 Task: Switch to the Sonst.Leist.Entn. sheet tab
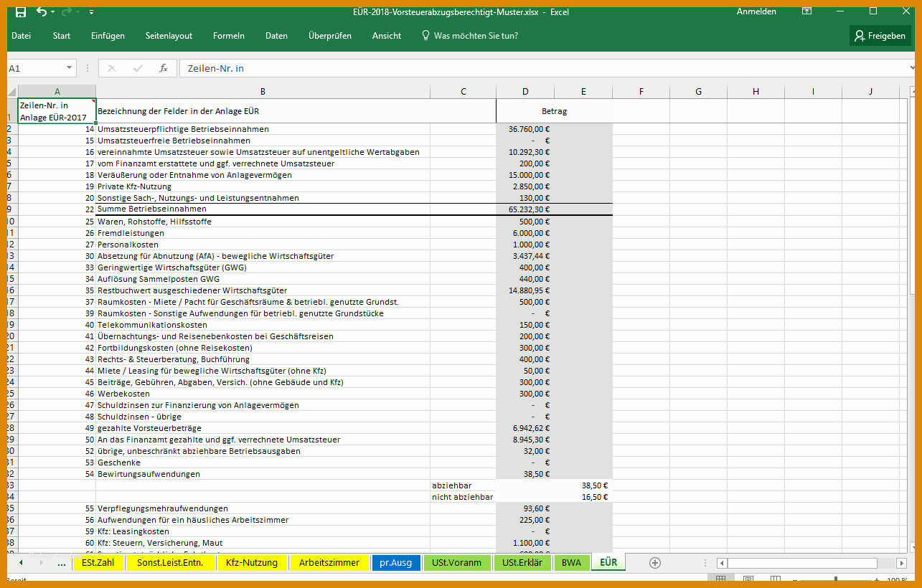coord(170,563)
